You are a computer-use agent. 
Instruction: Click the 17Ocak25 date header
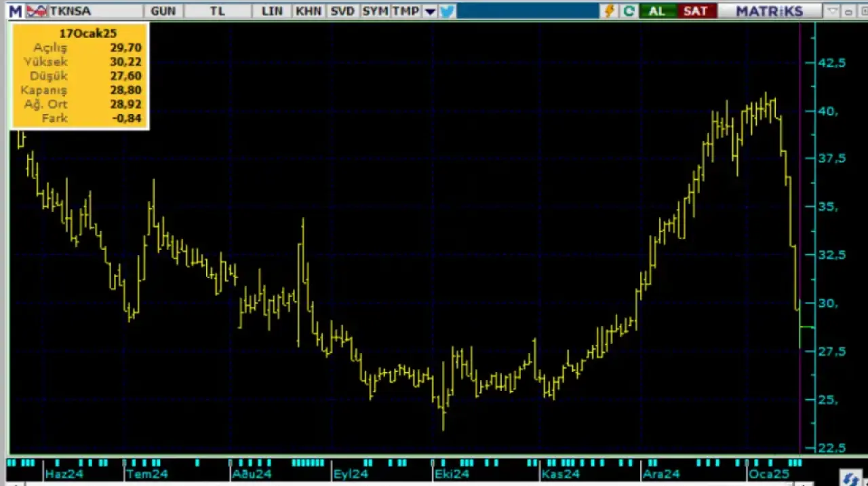[88, 33]
